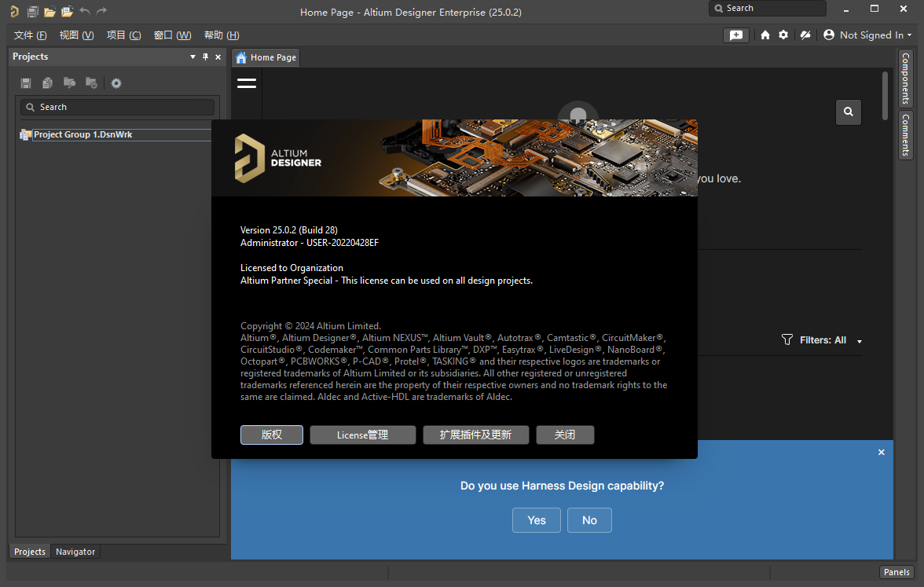Click the copy documents icon in Projects panel
Screen dimensions: 924x587
click(x=48, y=83)
